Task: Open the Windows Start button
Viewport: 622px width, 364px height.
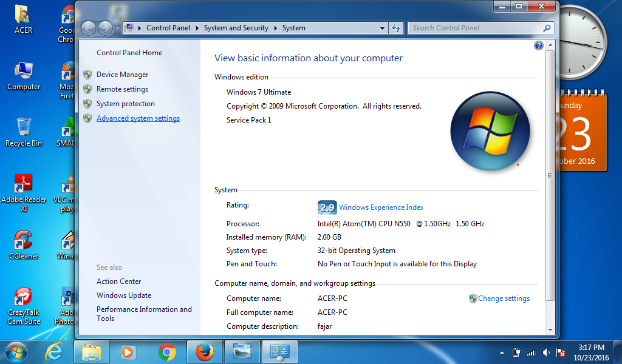Action: click(16, 352)
